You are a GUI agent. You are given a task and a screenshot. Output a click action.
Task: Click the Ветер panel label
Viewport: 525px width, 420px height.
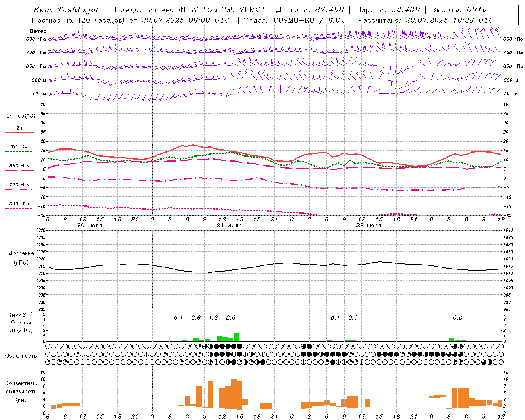pyautogui.click(x=38, y=31)
